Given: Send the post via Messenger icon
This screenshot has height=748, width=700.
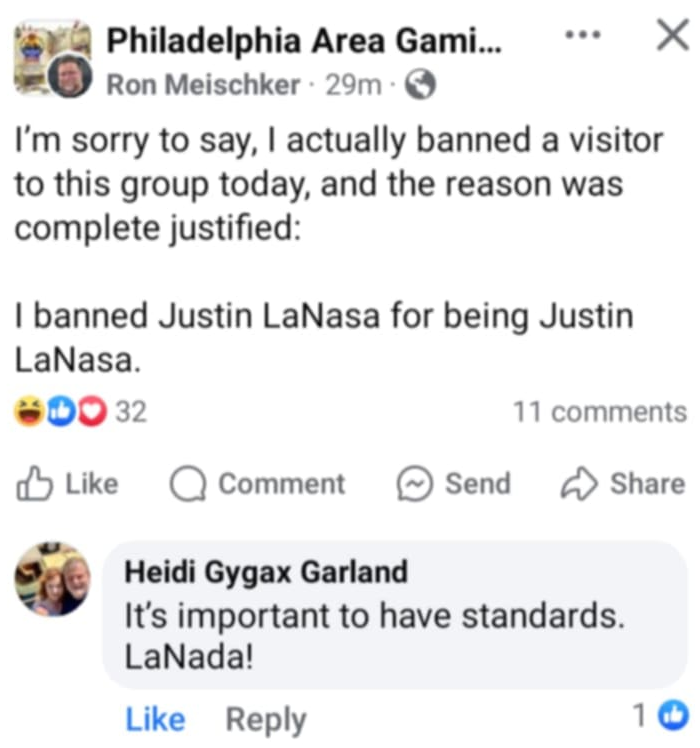Looking at the screenshot, I should (x=453, y=484).
